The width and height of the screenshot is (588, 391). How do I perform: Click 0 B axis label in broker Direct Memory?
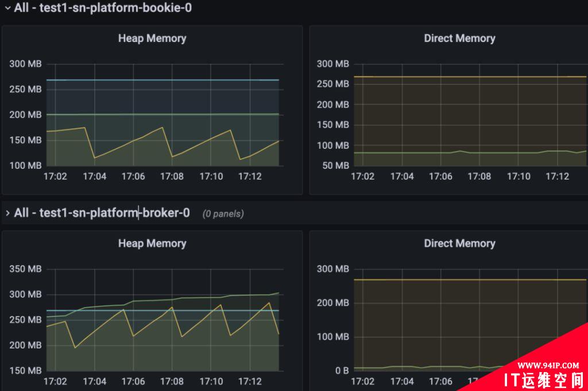342,371
